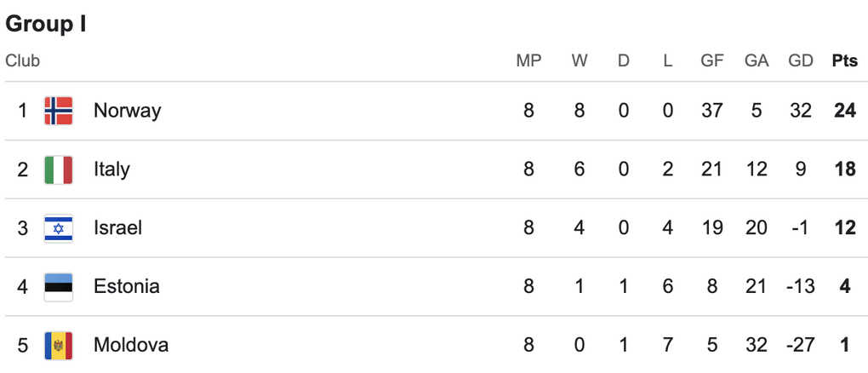Click the MP column header

tap(528, 61)
